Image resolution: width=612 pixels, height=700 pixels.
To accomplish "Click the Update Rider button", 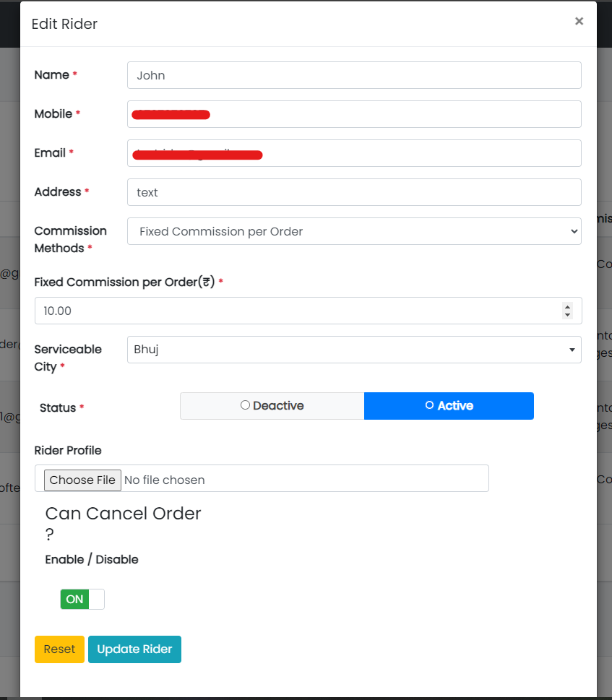I will point(135,649).
